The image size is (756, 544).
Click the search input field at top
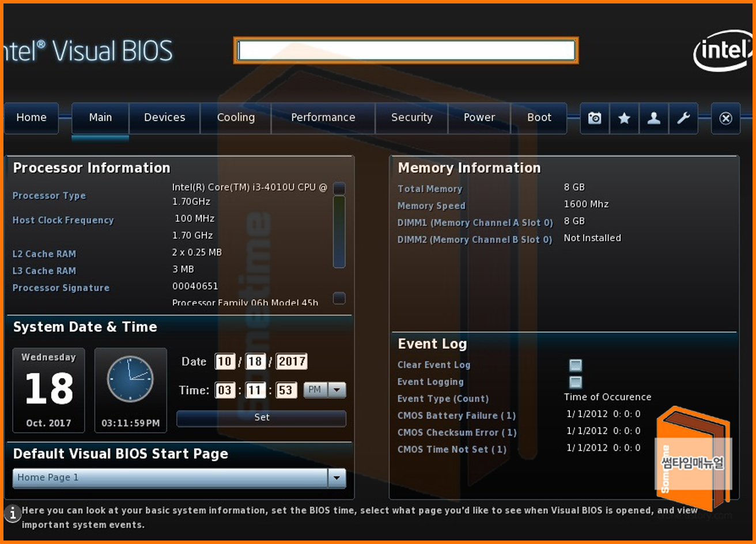click(x=406, y=50)
